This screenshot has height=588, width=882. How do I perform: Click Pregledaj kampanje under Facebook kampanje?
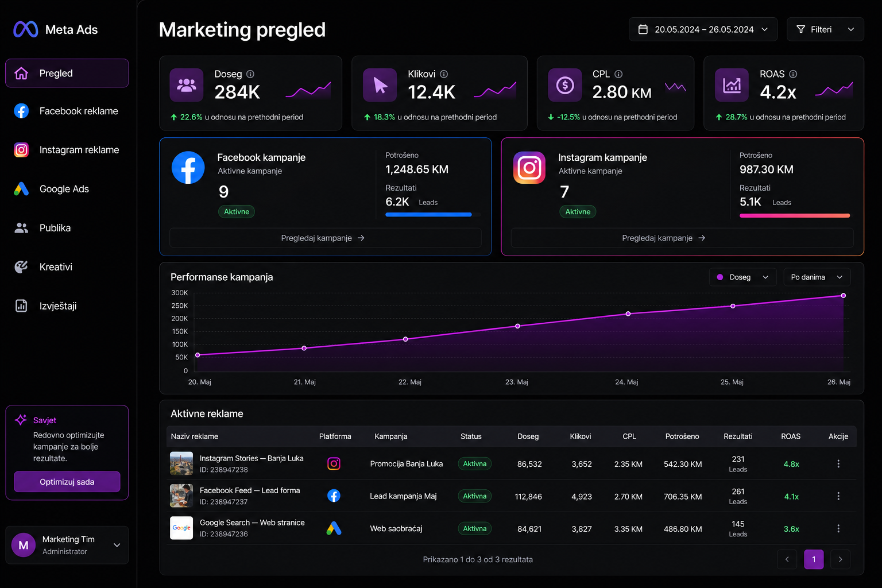325,238
